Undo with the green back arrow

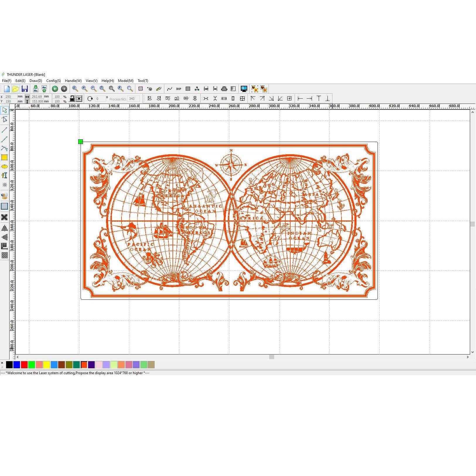point(55,89)
